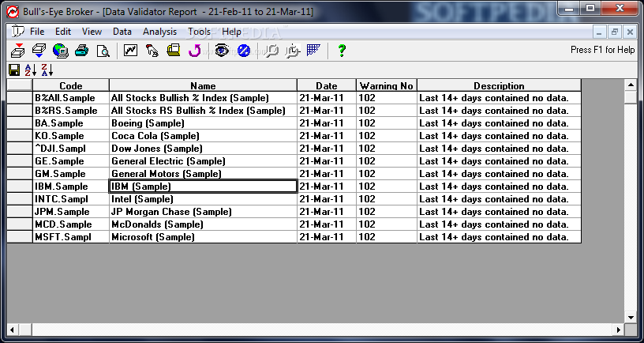
Task: Click the Coca Cola (Sample) name cell
Action: [x=203, y=136]
